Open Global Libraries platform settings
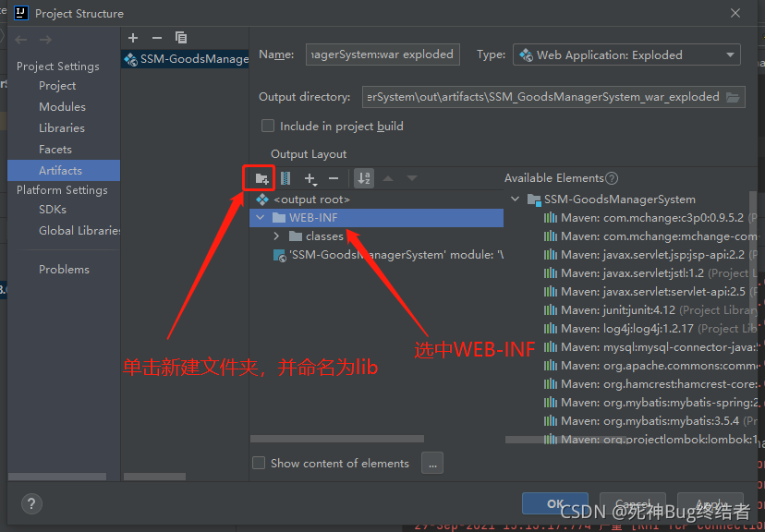This screenshot has height=532, width=765. (79, 231)
